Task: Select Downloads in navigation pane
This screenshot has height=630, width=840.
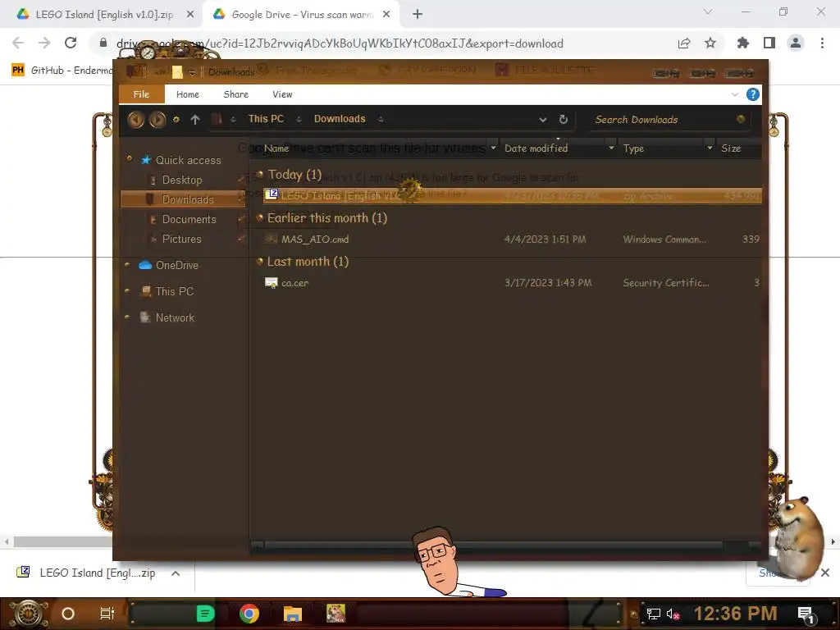Action: (x=183, y=199)
